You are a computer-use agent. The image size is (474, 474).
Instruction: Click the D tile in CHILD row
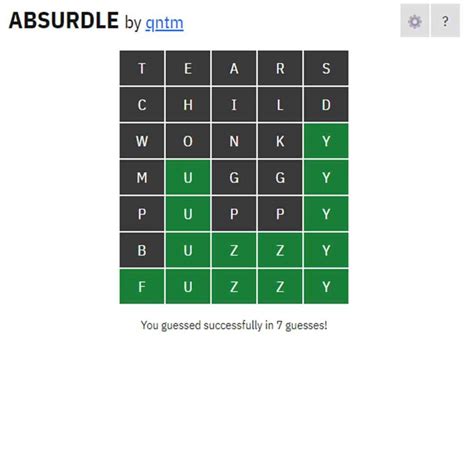pyautogui.click(x=326, y=104)
